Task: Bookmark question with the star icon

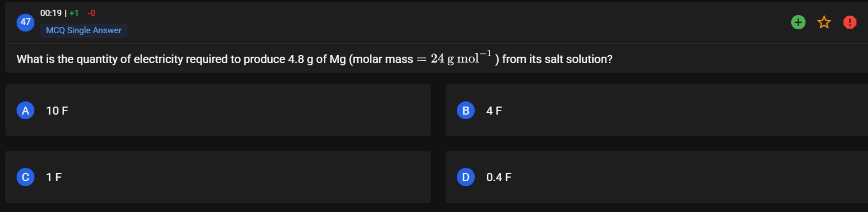Action: click(x=824, y=22)
